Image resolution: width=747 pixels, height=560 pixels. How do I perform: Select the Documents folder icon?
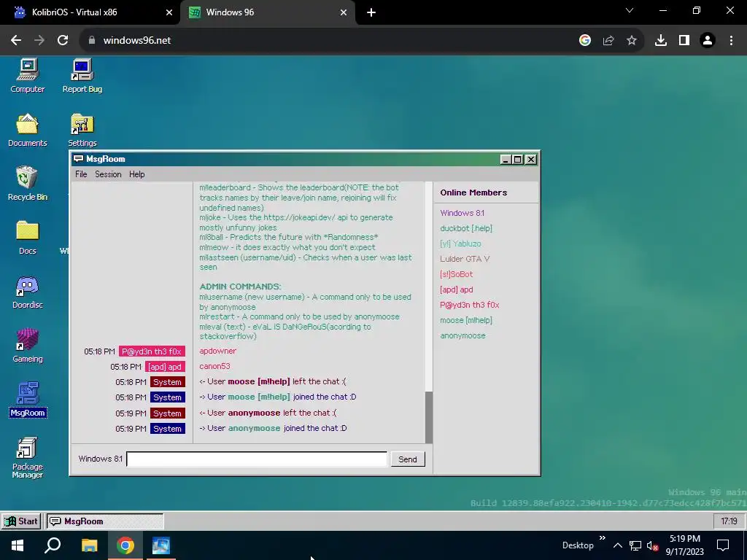coord(28,130)
